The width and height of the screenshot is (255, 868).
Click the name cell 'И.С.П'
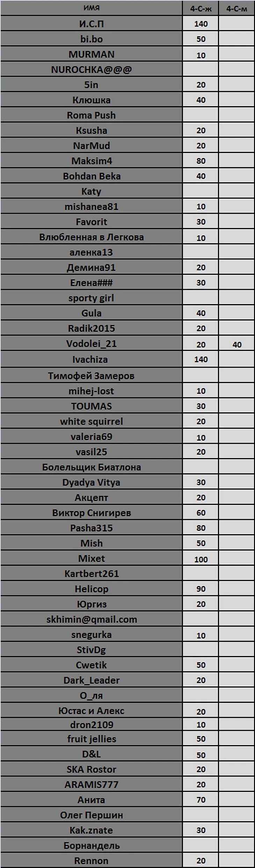coord(91,24)
